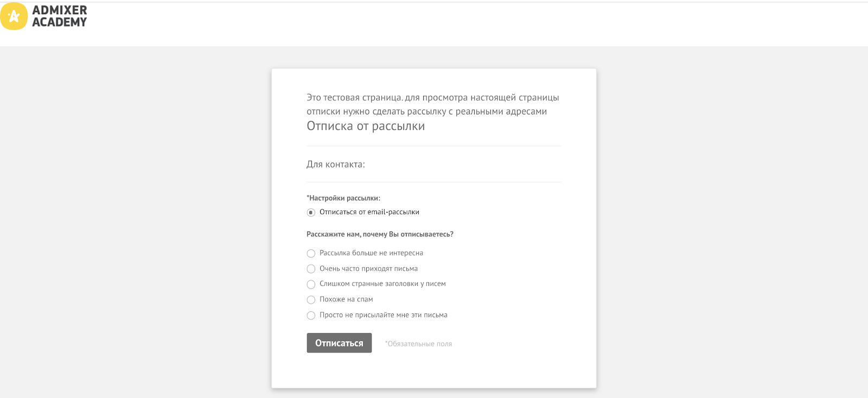Viewport: 868px width, 398px height.
Task: Click the ADMIXER ACADEMY logo text
Action: (x=60, y=16)
